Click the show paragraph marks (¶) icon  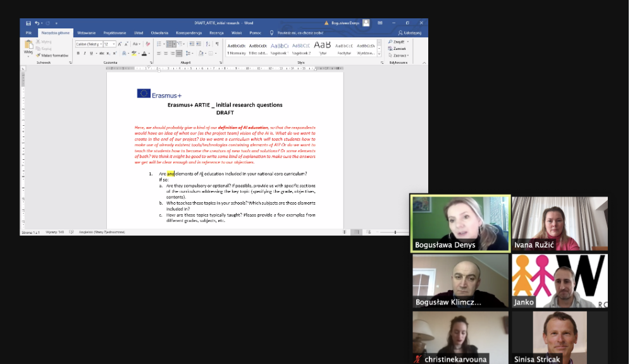(x=216, y=44)
